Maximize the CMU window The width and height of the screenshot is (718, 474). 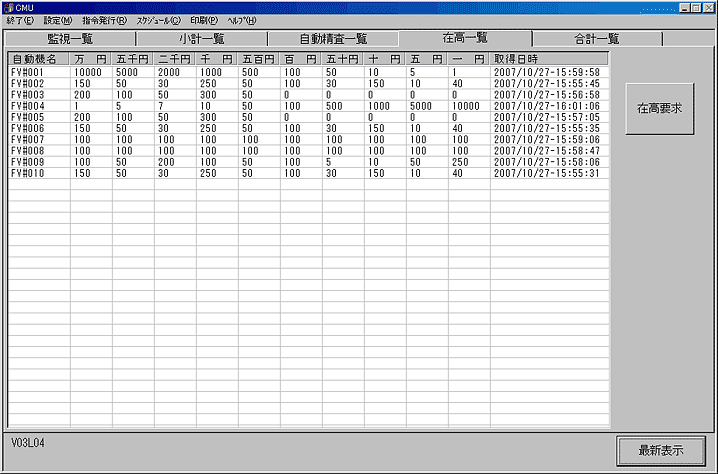click(x=696, y=7)
